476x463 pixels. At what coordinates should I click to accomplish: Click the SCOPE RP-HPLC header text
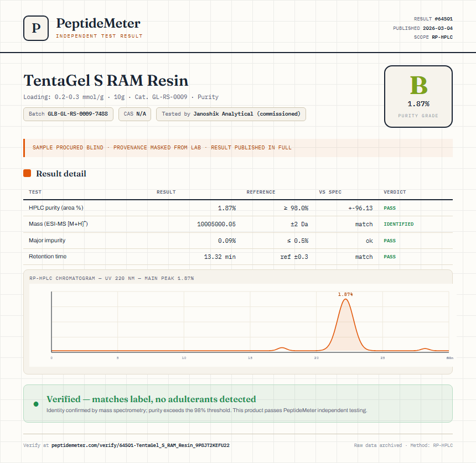(x=433, y=37)
